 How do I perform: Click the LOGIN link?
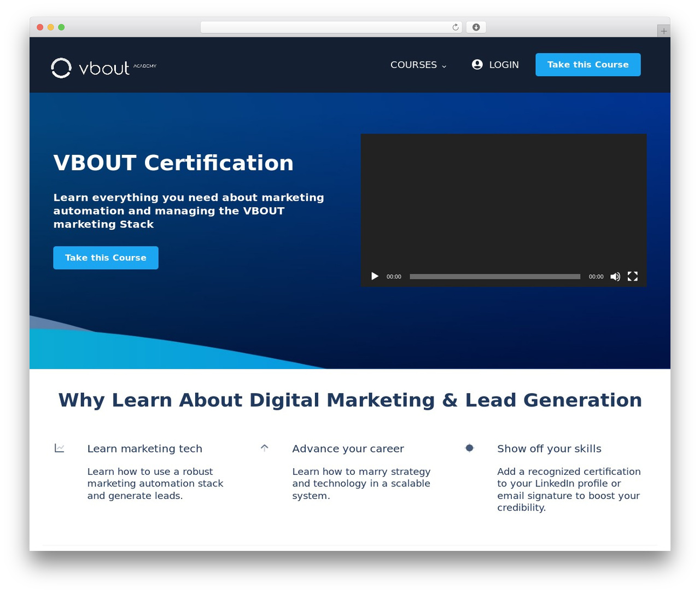504,65
